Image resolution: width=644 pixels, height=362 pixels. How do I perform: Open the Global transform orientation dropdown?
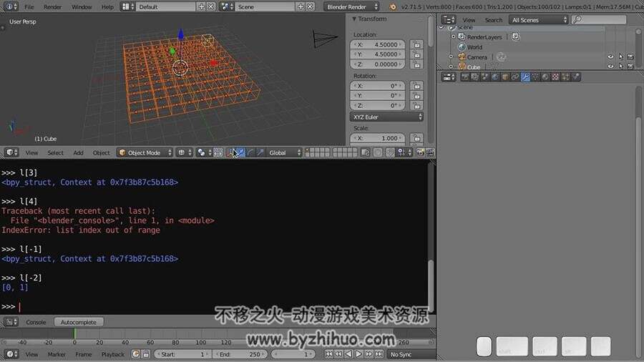pos(284,152)
